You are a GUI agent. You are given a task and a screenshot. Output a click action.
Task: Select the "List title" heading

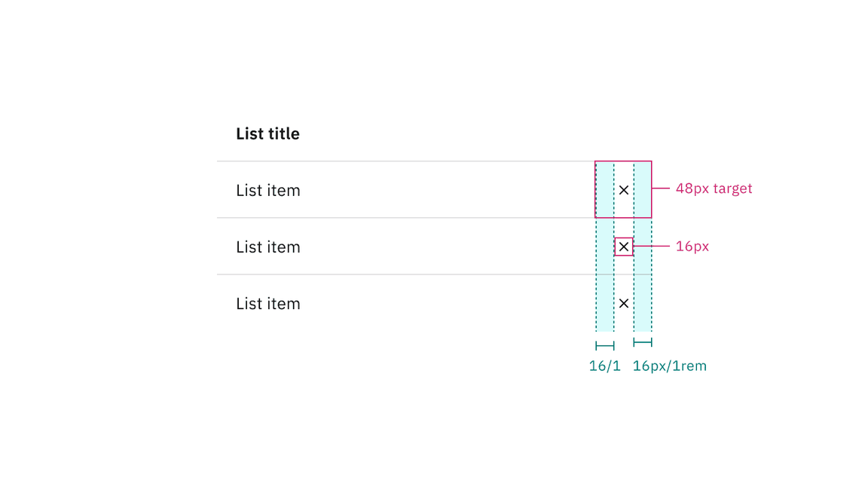(x=267, y=134)
